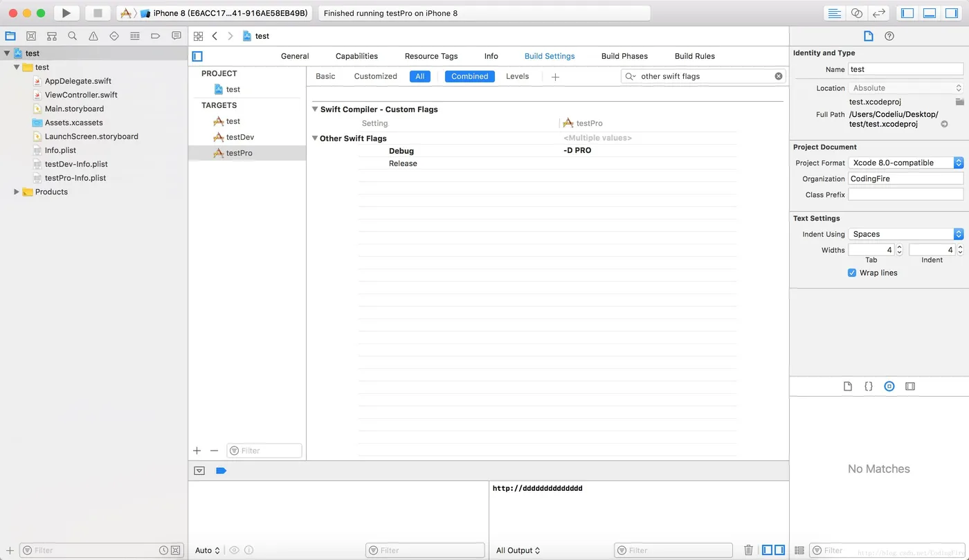Toggle the Wrap lines checkbox

click(852, 273)
